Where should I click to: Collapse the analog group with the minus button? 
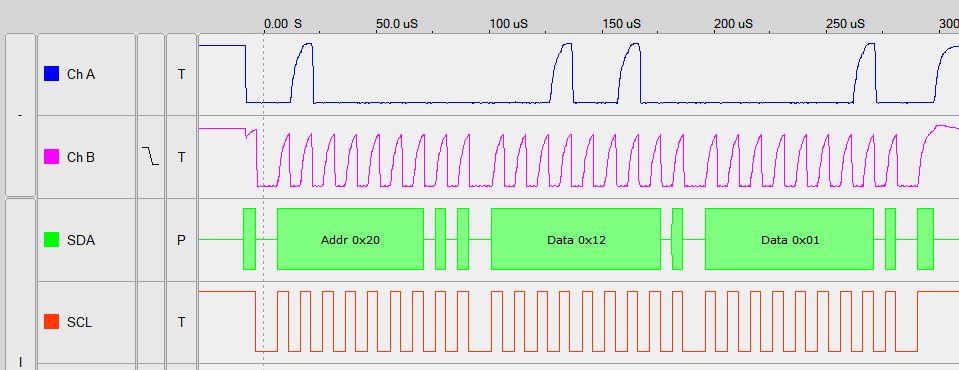pos(20,115)
